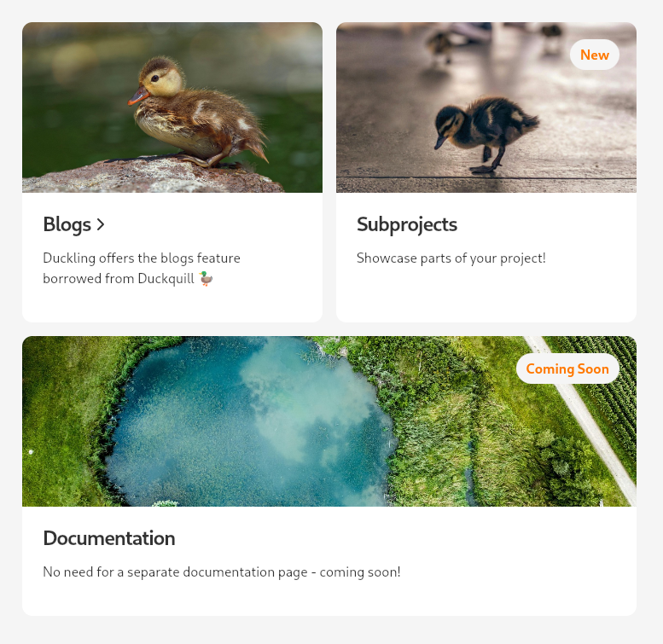Open the Blogs heading link
The image size is (663, 644).
point(73,224)
